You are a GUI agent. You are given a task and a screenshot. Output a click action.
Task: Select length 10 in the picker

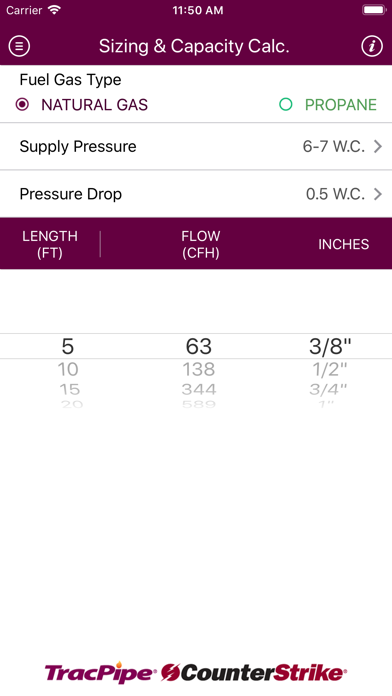click(x=68, y=369)
